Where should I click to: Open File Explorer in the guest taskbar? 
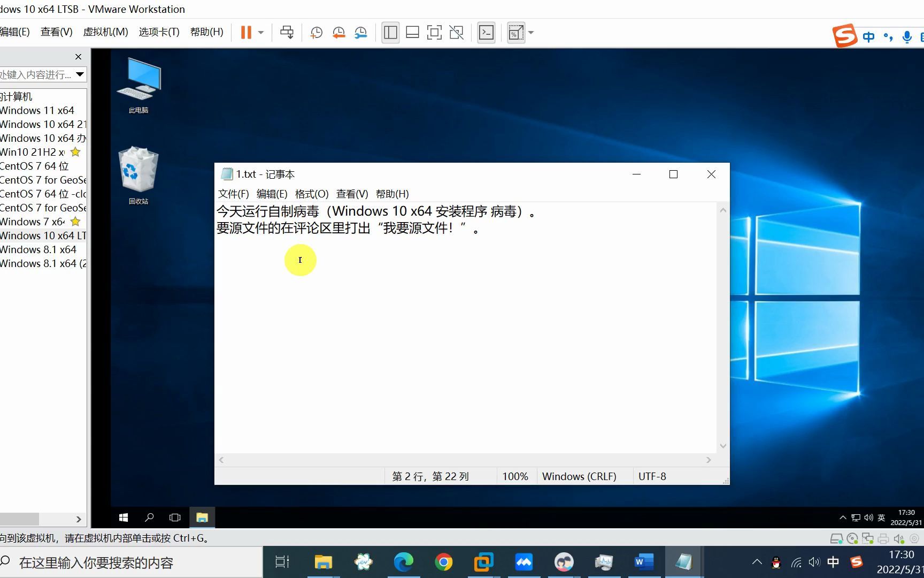click(202, 518)
